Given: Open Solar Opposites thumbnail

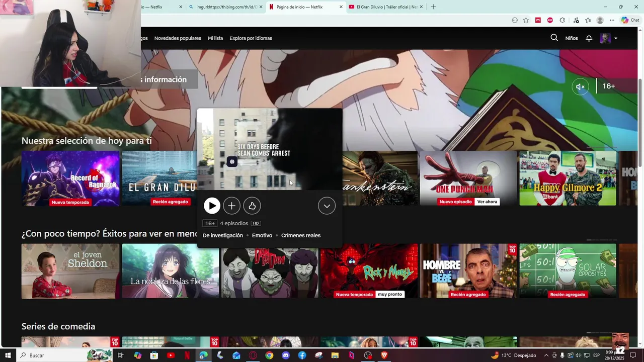Looking at the screenshot, I should (x=568, y=271).
